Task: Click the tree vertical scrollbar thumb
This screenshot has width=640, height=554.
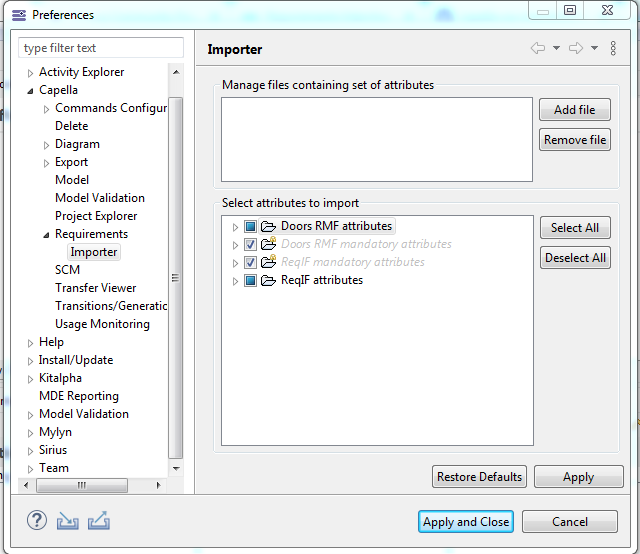Action: coord(176,278)
